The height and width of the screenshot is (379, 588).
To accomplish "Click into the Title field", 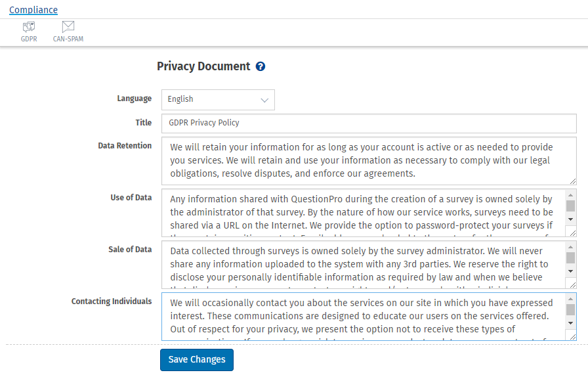I will click(367, 123).
